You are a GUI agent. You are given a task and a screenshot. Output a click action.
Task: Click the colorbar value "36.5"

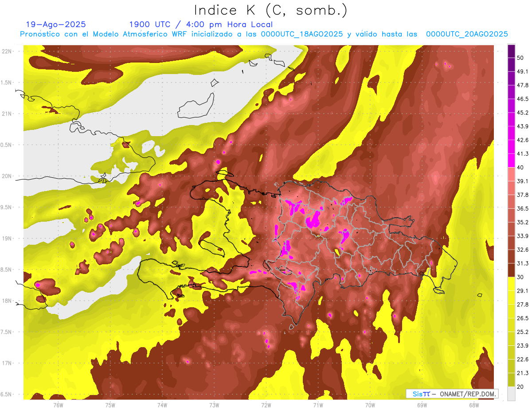[x=523, y=208]
